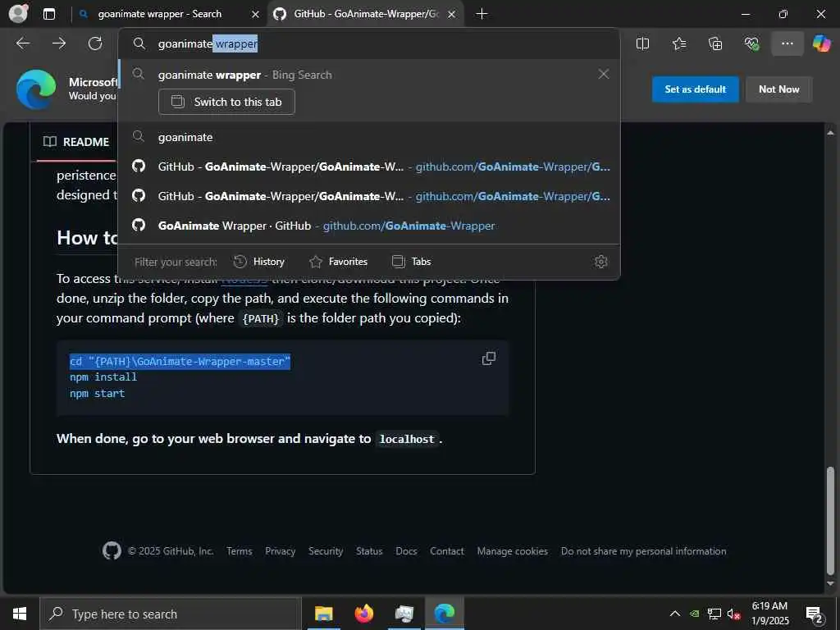Open second GitHub GoAnimate-Wrapper suggestion
Image resolution: width=840 pixels, height=630 pixels.
[368, 196]
